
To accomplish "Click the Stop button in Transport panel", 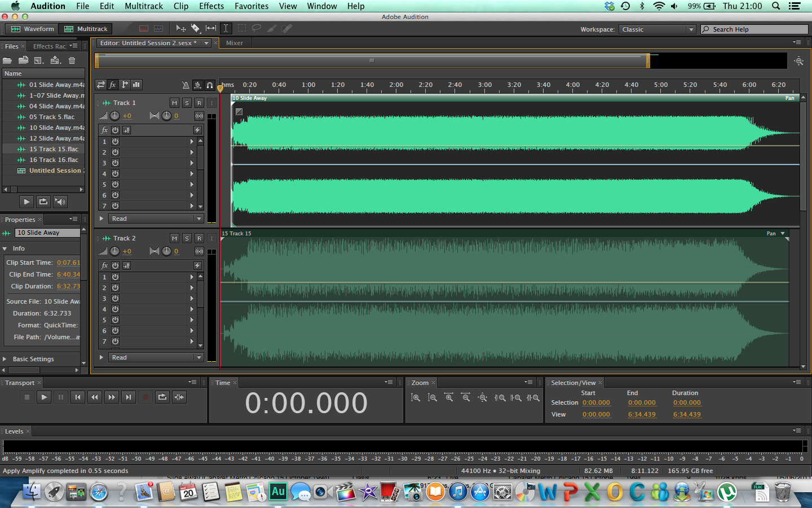I will point(27,397).
